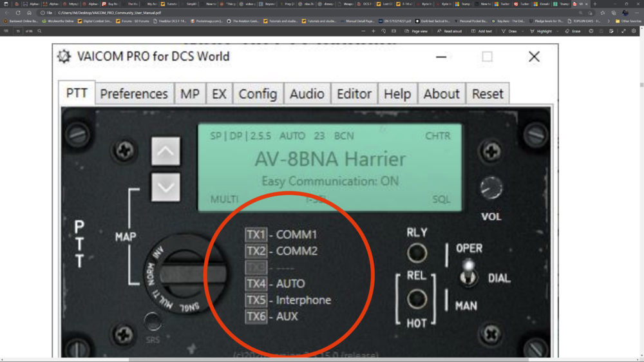The height and width of the screenshot is (362, 644).
Task: Click the TX1 label box
Action: [x=256, y=234]
